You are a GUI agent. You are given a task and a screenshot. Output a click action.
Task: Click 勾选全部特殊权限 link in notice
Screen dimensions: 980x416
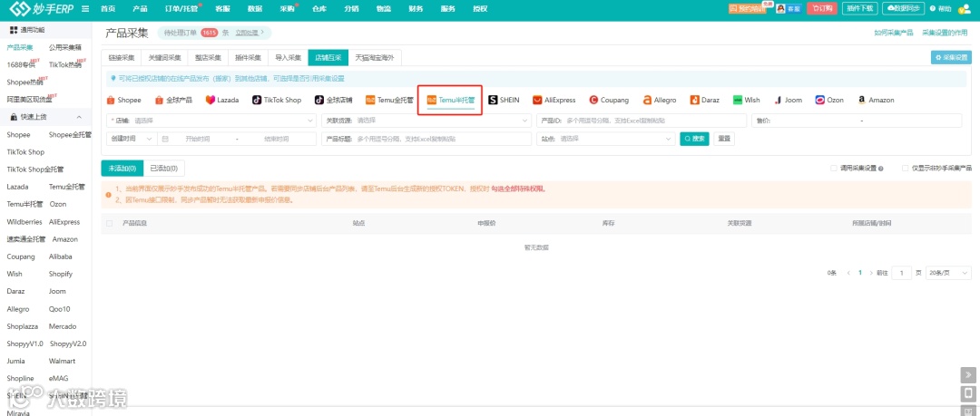pyautogui.click(x=518, y=189)
